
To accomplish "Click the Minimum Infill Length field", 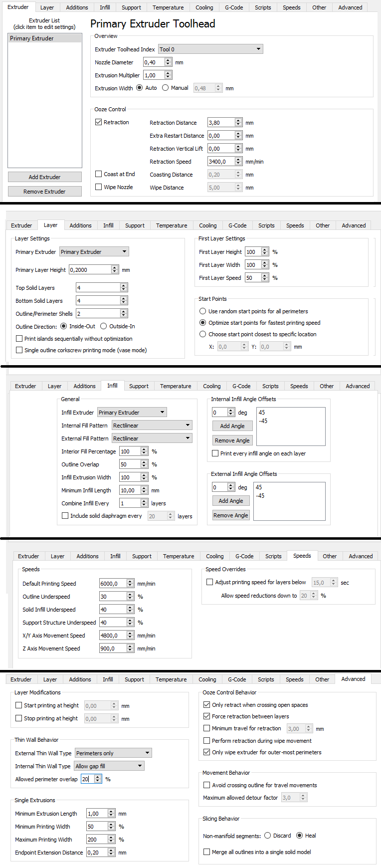I will coord(130,490).
